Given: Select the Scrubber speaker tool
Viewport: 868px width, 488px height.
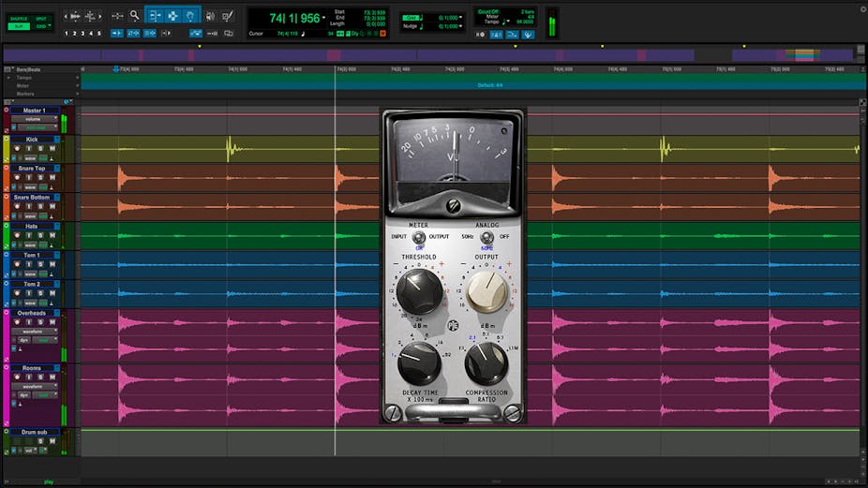Looking at the screenshot, I should point(209,16).
